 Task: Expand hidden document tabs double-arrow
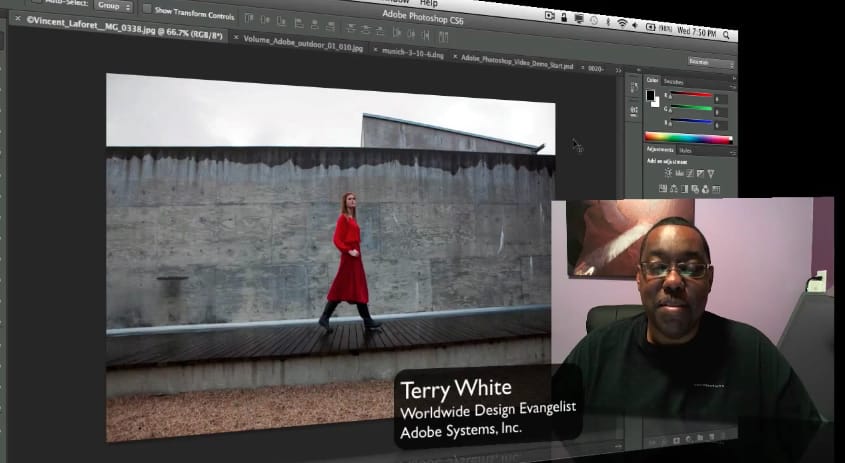point(618,70)
